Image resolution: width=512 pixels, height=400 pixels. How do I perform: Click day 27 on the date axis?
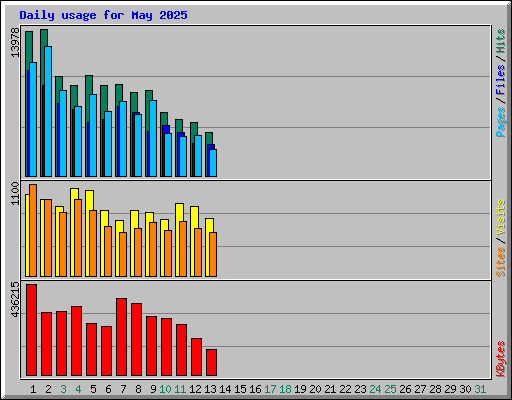[420, 389]
